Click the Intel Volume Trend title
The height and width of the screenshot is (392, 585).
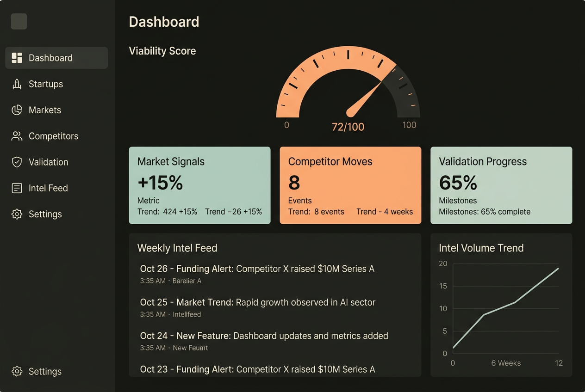point(481,248)
